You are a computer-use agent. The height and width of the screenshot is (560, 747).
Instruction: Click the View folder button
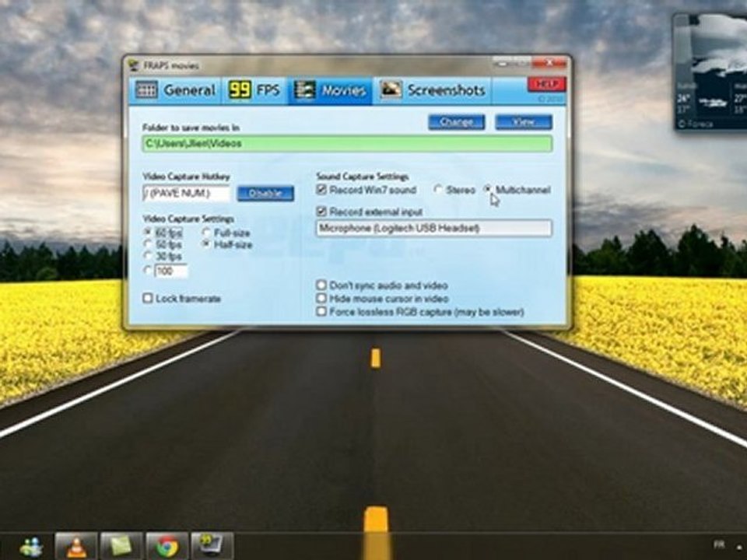pos(524,122)
